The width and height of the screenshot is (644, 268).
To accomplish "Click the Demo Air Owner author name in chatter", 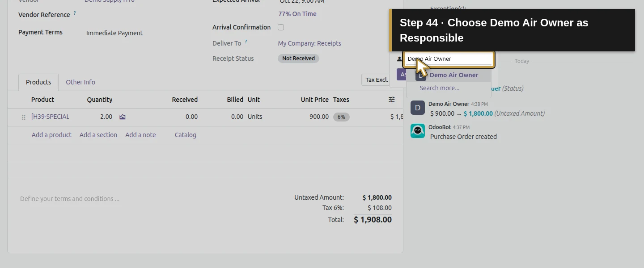I will click(449, 104).
